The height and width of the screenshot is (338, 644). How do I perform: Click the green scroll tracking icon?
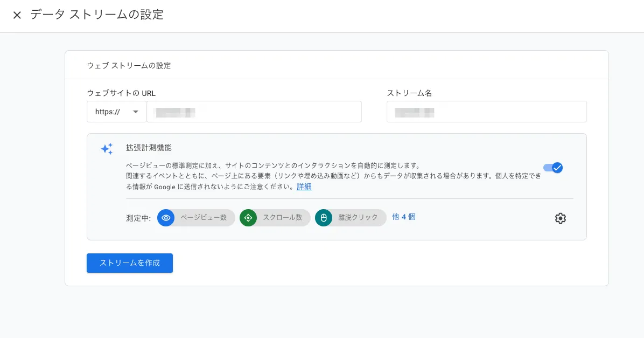click(x=248, y=218)
